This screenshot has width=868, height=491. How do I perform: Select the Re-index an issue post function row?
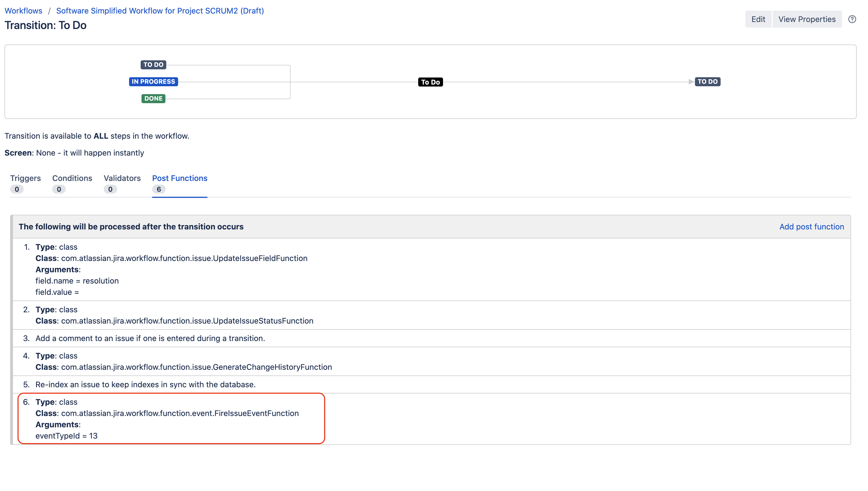pyautogui.click(x=145, y=384)
